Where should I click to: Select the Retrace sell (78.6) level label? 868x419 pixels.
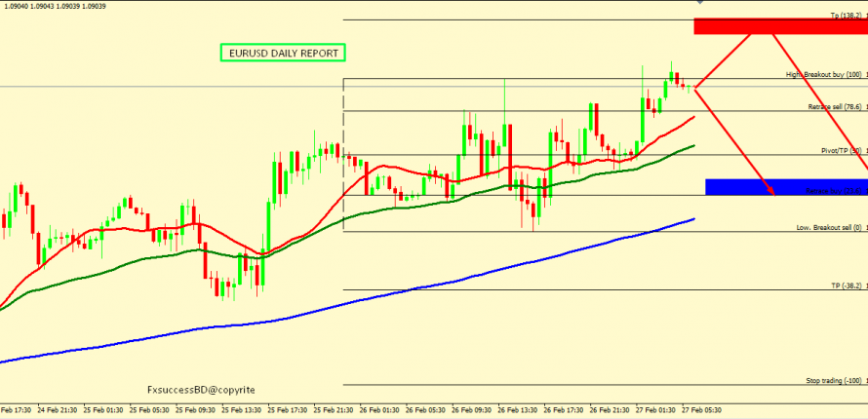834,107
